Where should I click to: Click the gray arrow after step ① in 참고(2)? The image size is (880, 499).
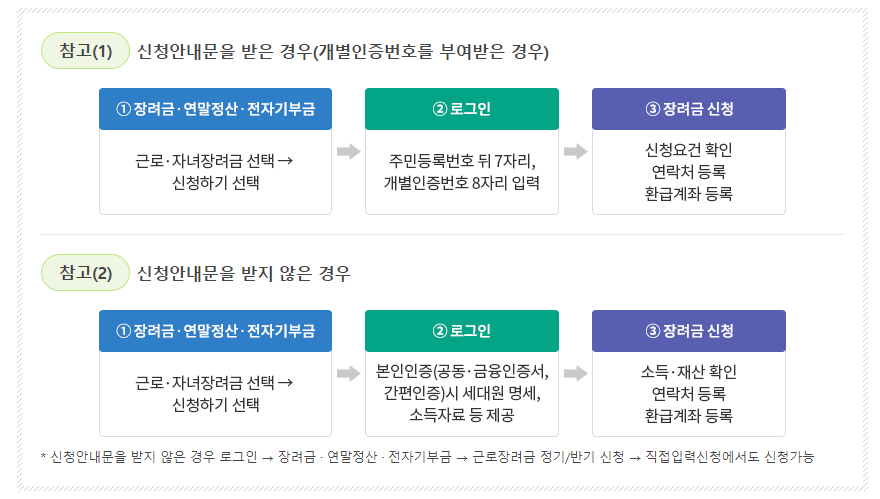point(349,373)
